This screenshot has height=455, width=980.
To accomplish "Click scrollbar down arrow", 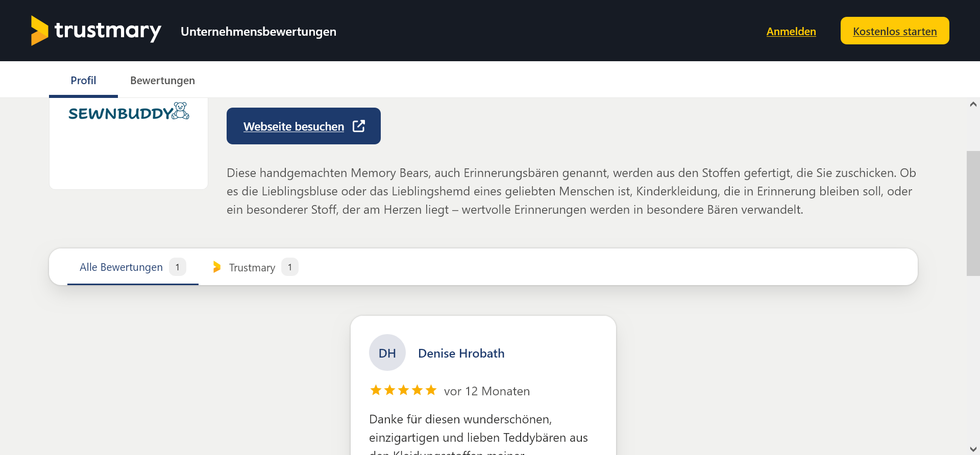I will click(973, 449).
